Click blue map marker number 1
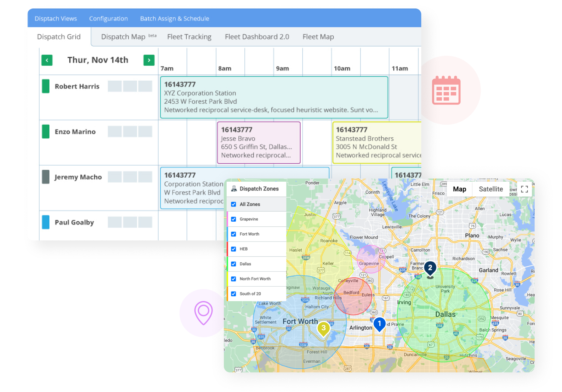Viewport: 562px width, 392px height. pyautogui.click(x=379, y=324)
